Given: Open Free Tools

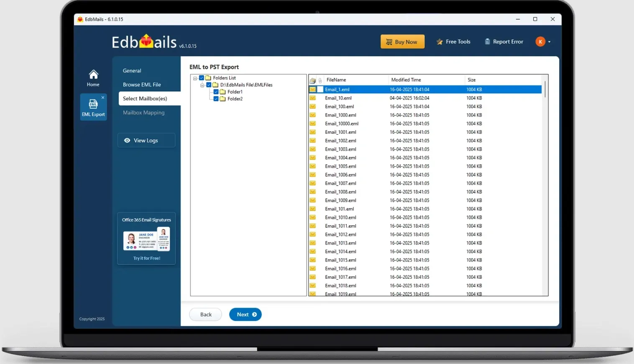Looking at the screenshot, I should click(453, 42).
